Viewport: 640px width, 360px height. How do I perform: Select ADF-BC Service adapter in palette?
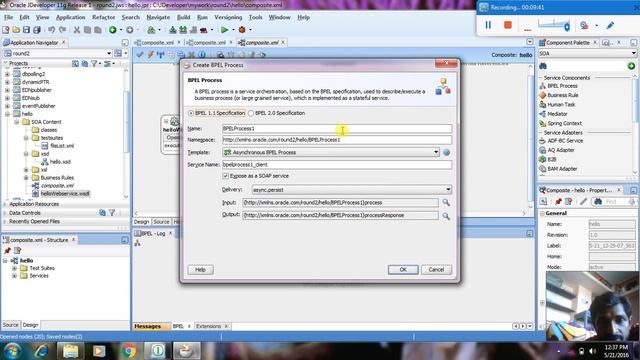565,141
